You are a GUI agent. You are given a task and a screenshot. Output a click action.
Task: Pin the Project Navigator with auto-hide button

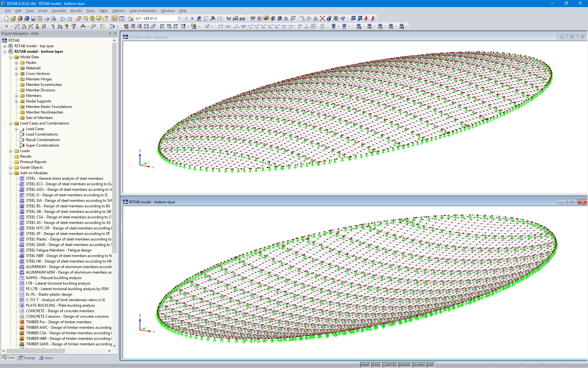(110, 33)
